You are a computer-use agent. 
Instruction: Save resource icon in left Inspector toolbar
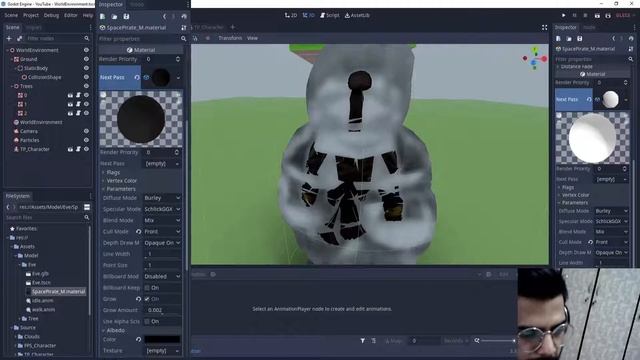coord(126,16)
